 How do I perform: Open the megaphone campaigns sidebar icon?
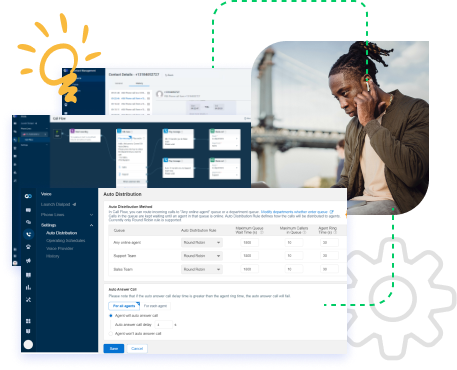[28, 260]
